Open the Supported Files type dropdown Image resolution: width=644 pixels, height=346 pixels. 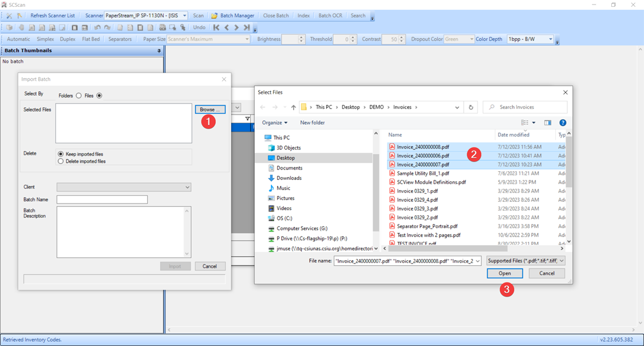pos(525,261)
